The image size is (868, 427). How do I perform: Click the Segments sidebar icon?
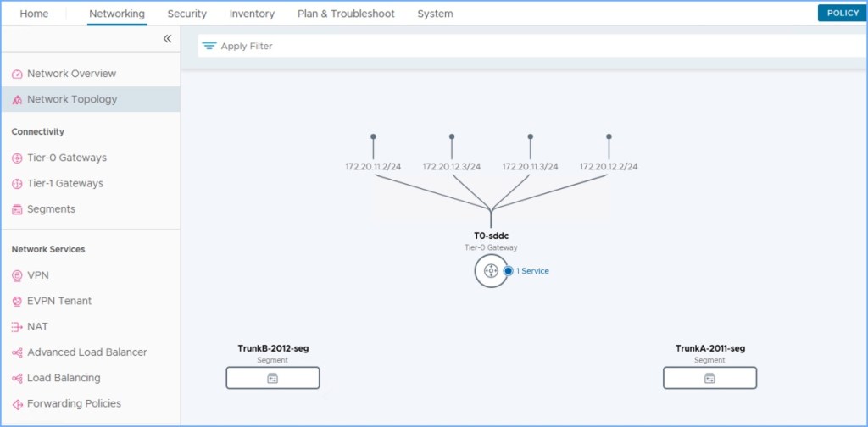click(18, 209)
